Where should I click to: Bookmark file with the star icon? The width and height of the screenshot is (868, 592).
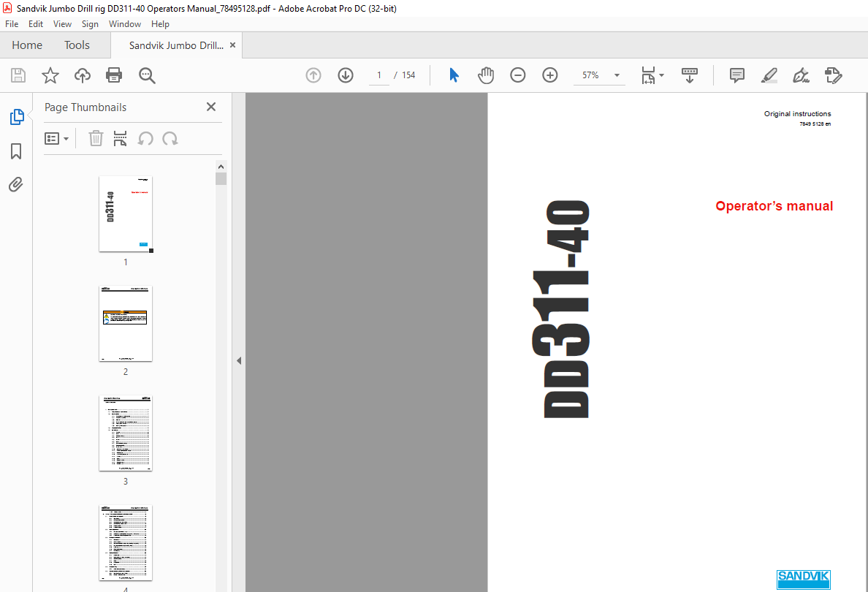pyautogui.click(x=50, y=75)
